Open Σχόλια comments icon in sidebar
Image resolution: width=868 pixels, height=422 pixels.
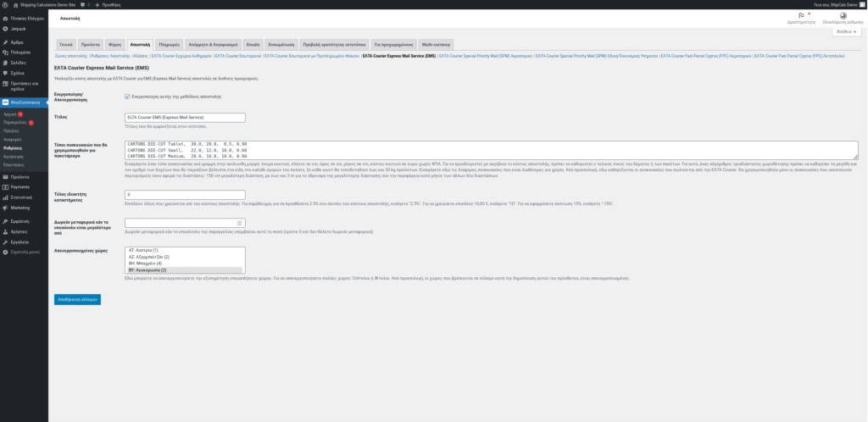click(x=5, y=73)
